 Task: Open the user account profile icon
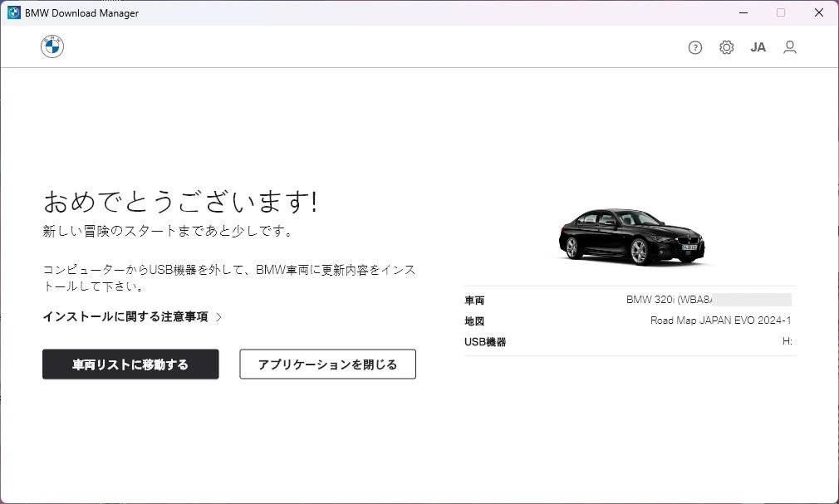click(790, 47)
